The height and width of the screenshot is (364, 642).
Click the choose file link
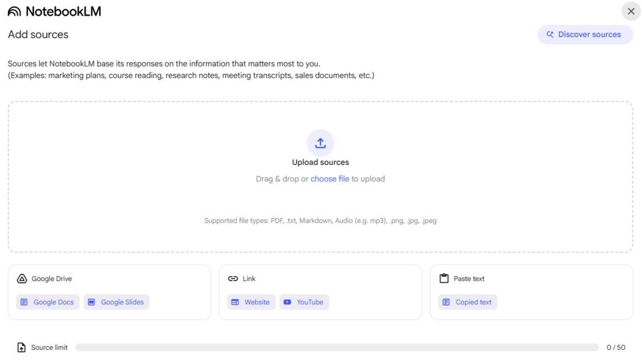pyautogui.click(x=330, y=179)
